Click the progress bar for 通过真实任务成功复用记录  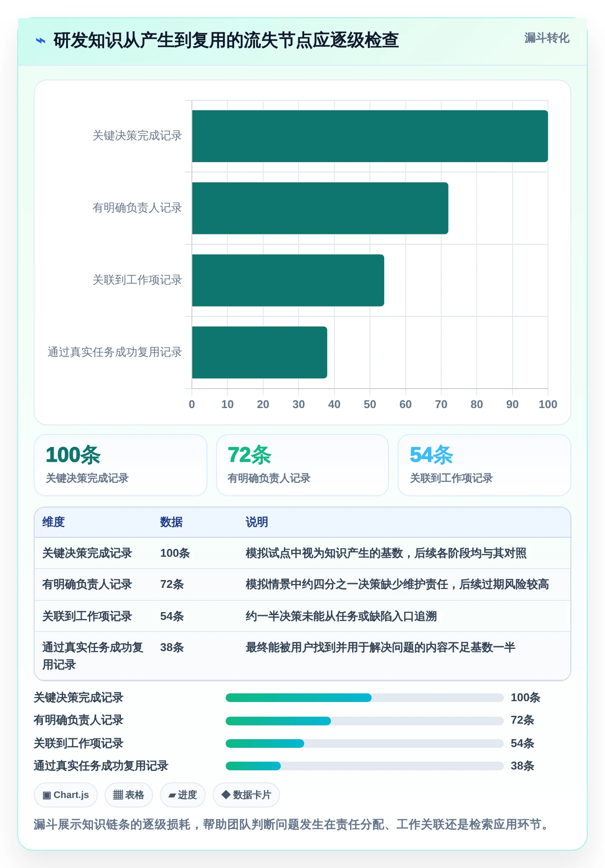click(x=365, y=766)
